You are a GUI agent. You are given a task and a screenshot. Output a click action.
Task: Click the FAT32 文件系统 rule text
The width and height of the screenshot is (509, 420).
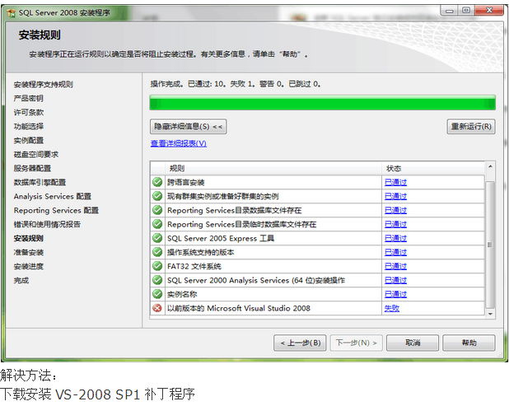[x=194, y=267]
